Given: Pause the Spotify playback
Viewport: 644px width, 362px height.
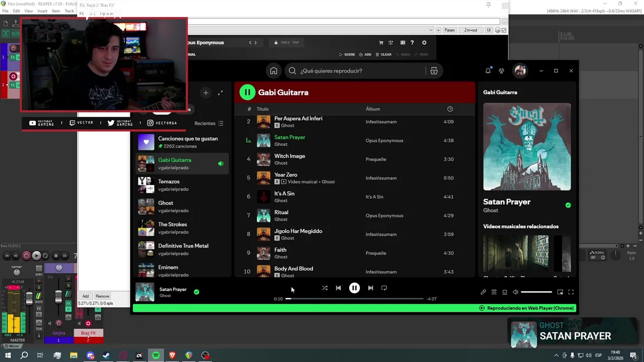Looking at the screenshot, I should (x=354, y=288).
